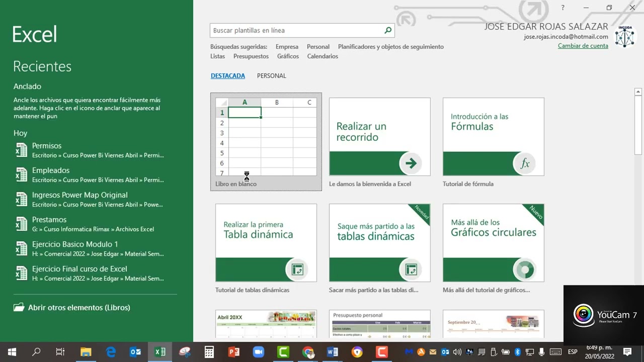Click the Bluetooth icon in system tray
The width and height of the screenshot is (644, 362).
pos(517,352)
